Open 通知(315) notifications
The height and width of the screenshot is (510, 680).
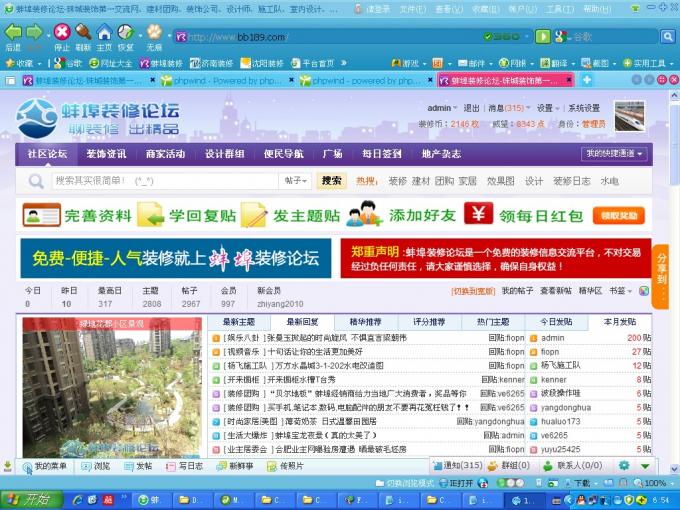coord(458,466)
